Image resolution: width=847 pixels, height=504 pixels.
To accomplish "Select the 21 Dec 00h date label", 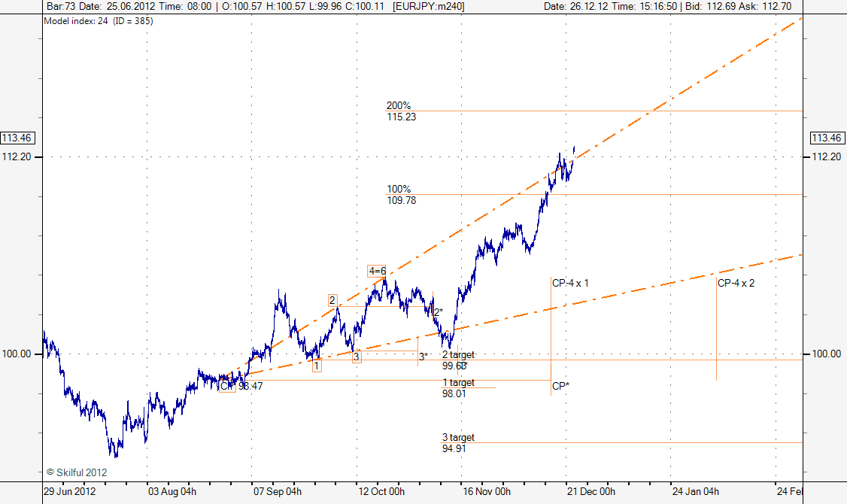I will pyautogui.click(x=592, y=492).
